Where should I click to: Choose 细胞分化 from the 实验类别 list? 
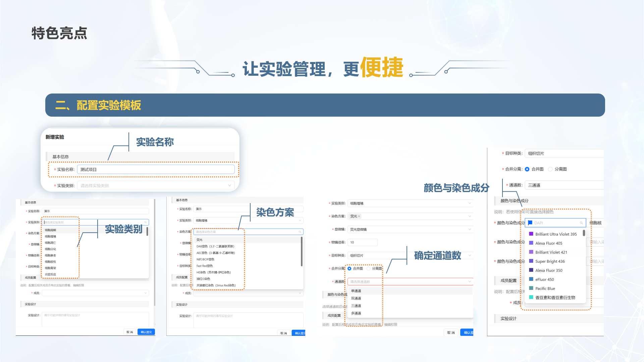pos(51,249)
